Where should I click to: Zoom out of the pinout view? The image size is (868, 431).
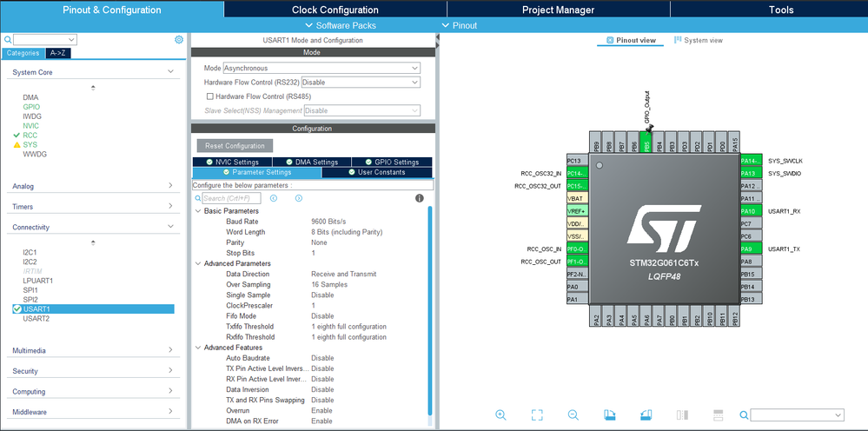(x=573, y=415)
